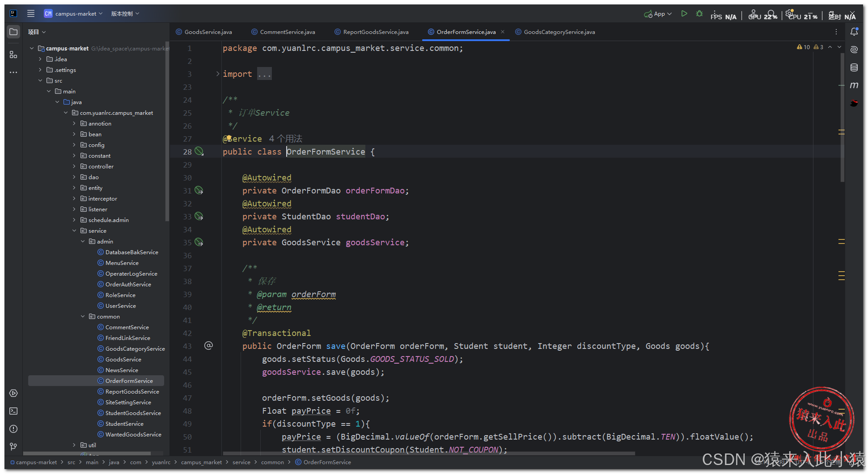Expand the controller package
The image size is (868, 474).
(x=74, y=166)
